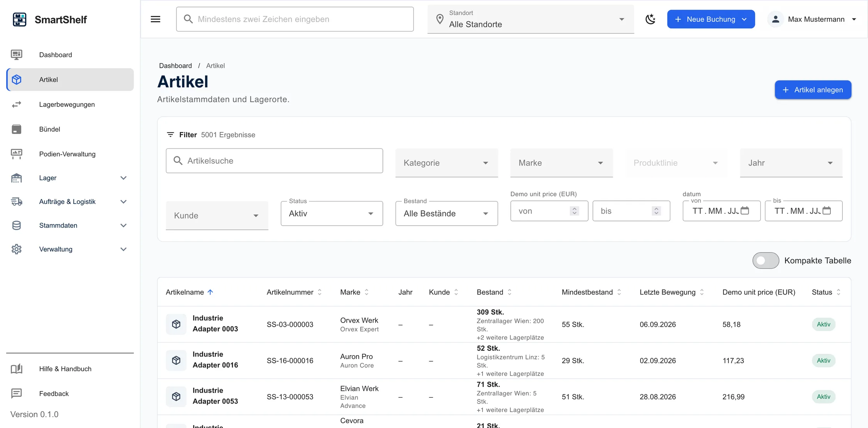Image resolution: width=868 pixels, height=428 pixels.
Task: Expand the Lager sidebar section chevron
Action: tap(124, 178)
